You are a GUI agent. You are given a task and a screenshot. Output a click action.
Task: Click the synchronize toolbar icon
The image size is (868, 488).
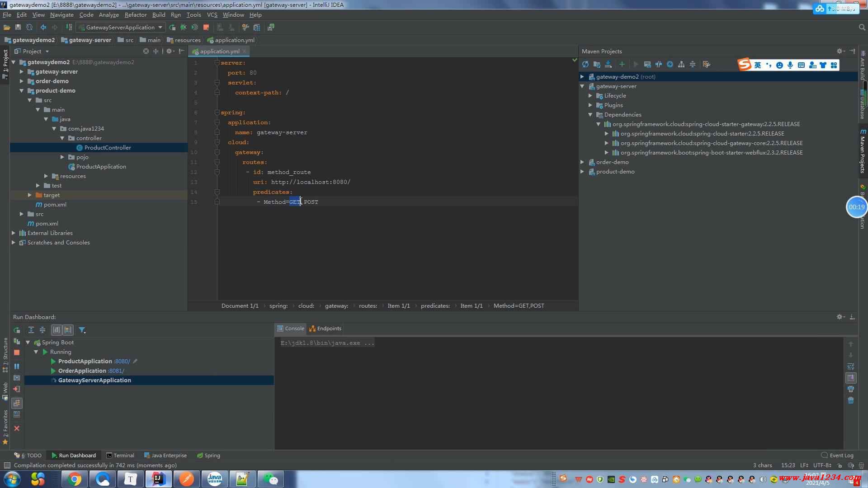[29, 27]
